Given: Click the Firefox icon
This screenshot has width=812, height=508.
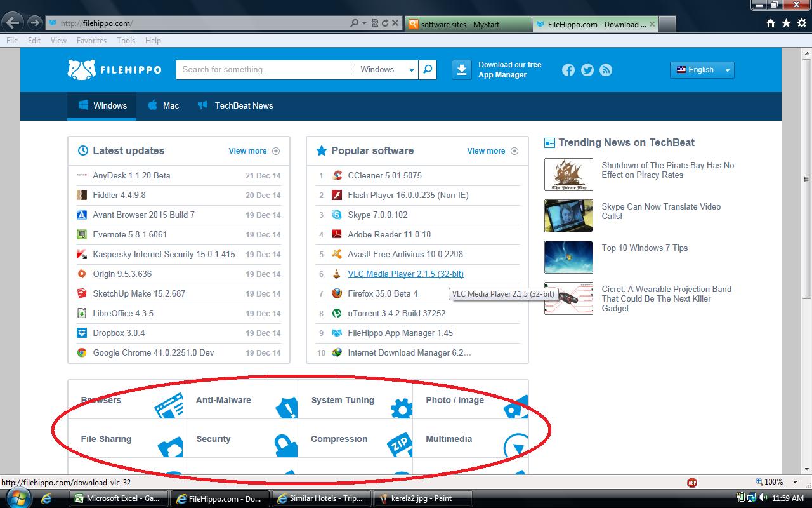Looking at the screenshot, I should (x=337, y=293).
